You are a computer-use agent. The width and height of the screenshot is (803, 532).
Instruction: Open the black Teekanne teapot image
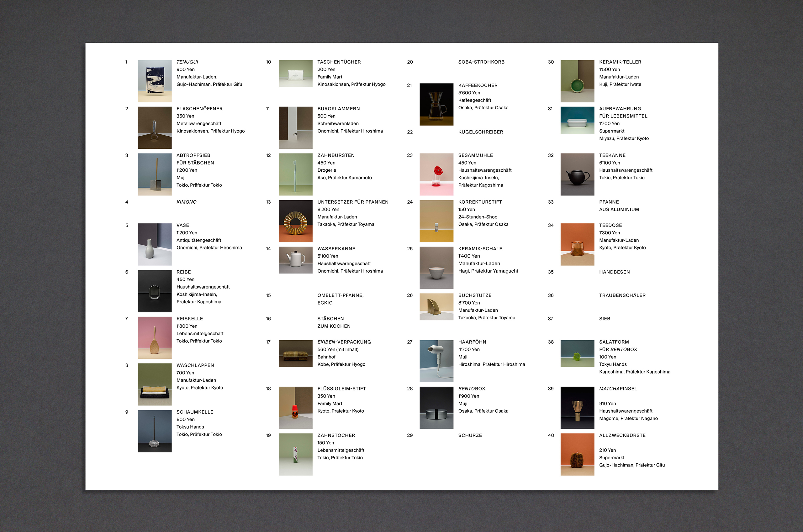[x=577, y=174]
